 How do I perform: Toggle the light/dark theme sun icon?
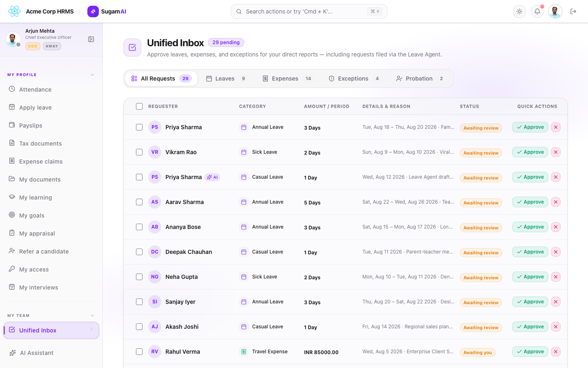(519, 11)
